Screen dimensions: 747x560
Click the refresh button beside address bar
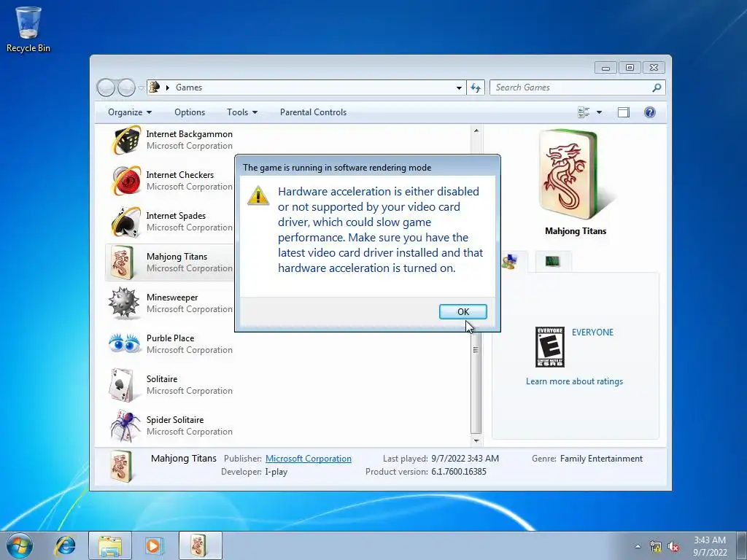tap(476, 87)
